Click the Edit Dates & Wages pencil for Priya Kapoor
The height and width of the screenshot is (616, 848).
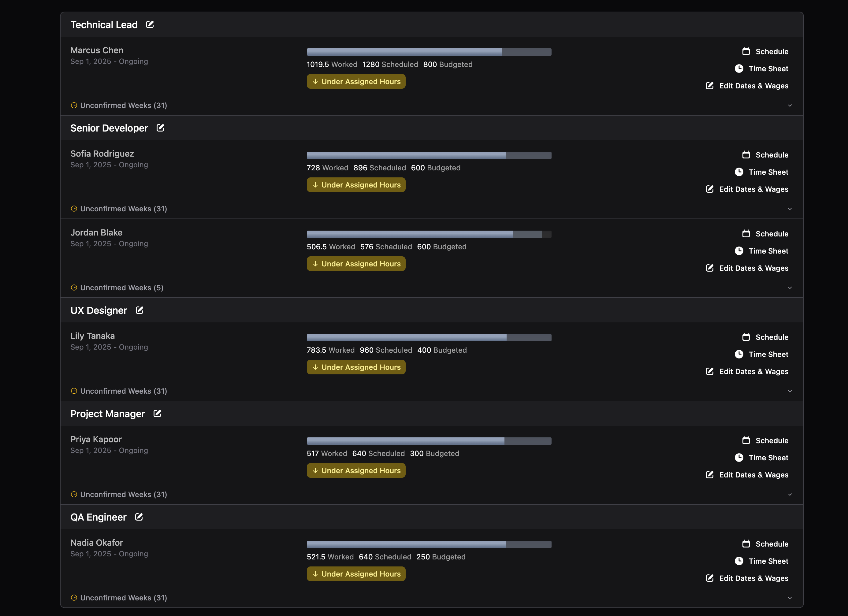pyautogui.click(x=710, y=475)
